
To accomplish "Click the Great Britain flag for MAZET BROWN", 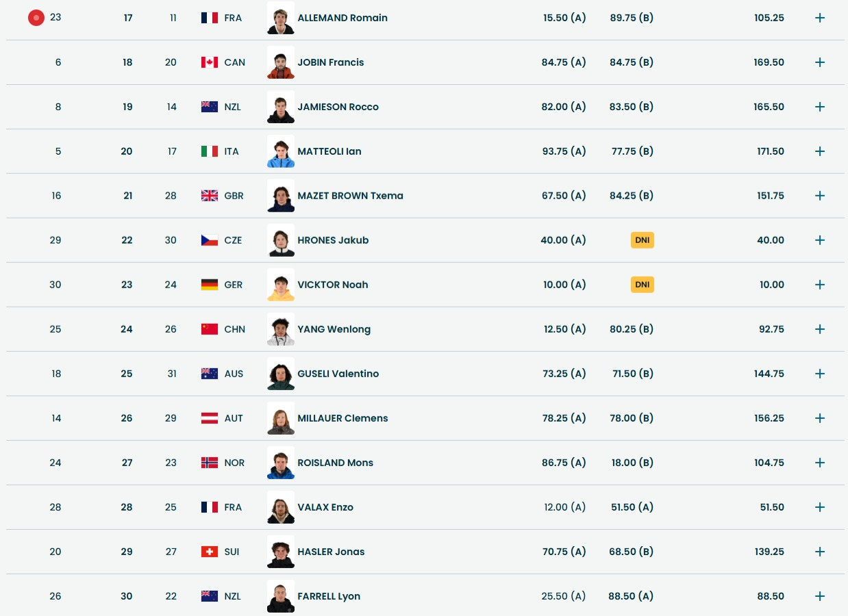I will (x=209, y=196).
